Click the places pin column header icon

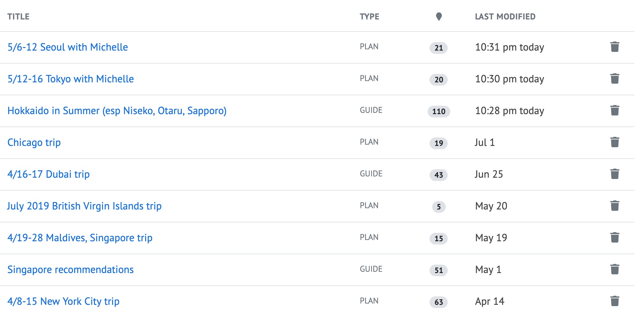(439, 17)
